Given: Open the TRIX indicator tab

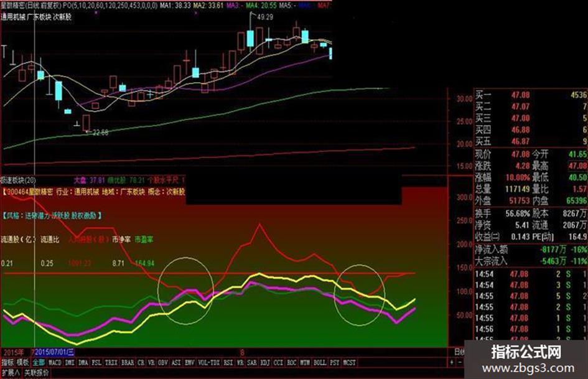Looking at the screenshot, I should point(111,362).
